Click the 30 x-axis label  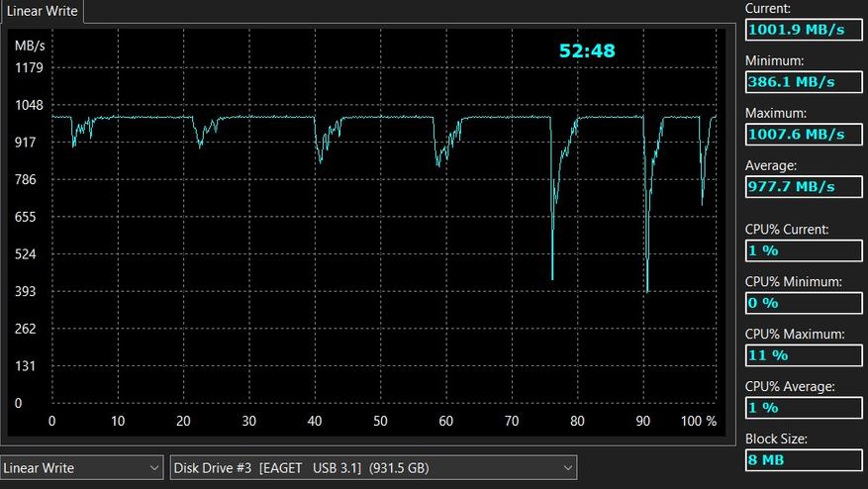click(x=249, y=421)
